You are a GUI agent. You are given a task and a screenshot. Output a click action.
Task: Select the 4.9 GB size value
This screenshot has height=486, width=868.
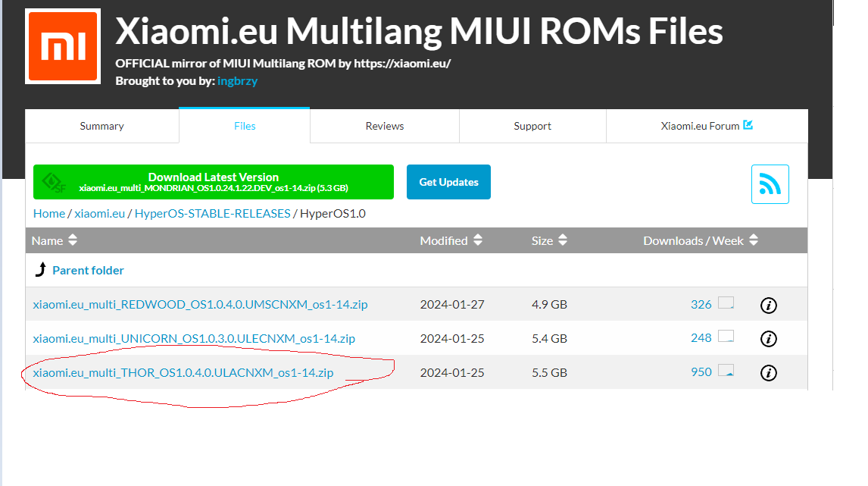pos(550,304)
